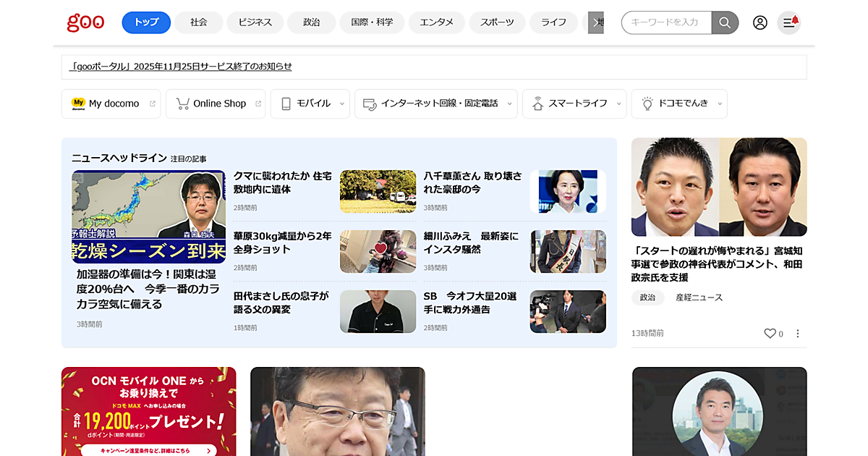Open the 細川ふみえ article thumbnail
Image resolution: width=868 pixels, height=456 pixels.
(568, 251)
